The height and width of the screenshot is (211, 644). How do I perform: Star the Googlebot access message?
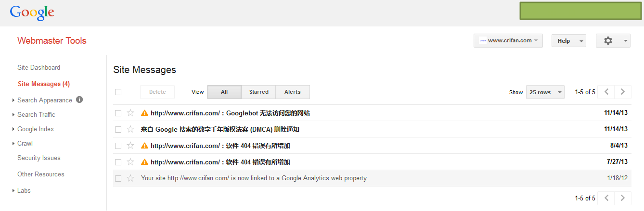(130, 113)
